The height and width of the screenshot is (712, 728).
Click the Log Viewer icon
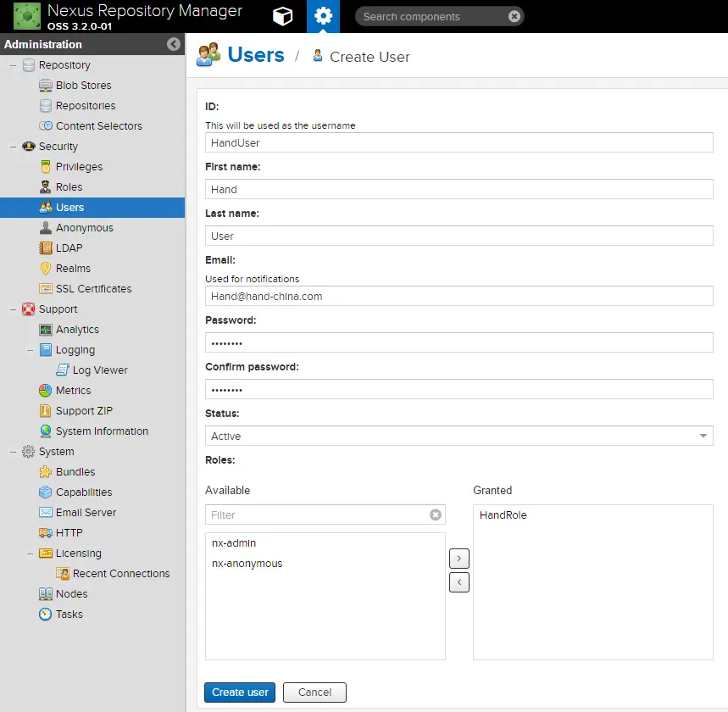point(62,370)
